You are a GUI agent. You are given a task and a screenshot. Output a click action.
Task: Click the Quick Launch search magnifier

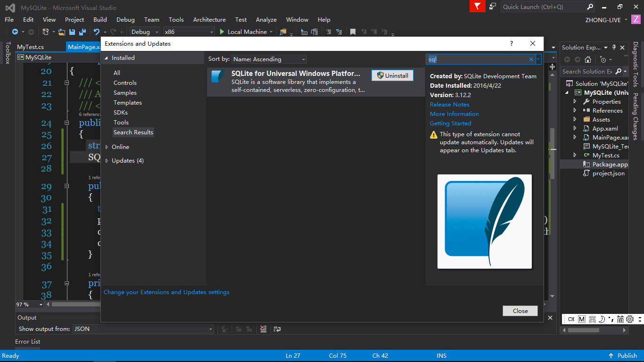point(590,7)
